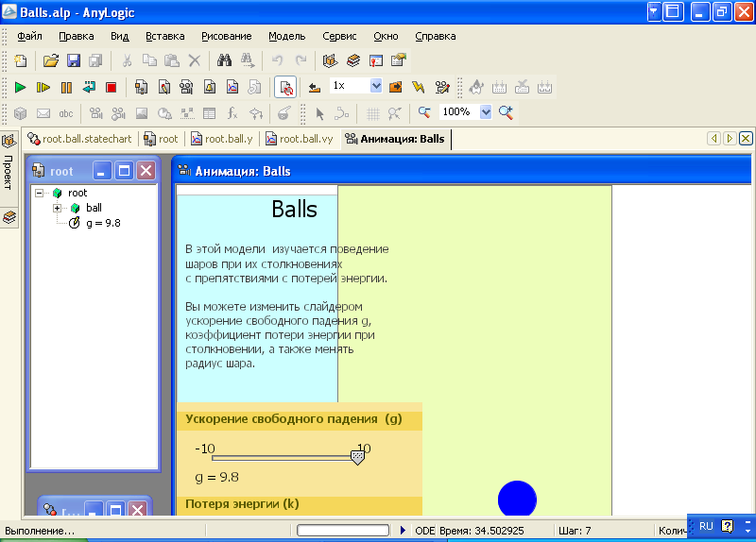Close the active tab with the X
Screen dimensions: 756x542
(746, 139)
